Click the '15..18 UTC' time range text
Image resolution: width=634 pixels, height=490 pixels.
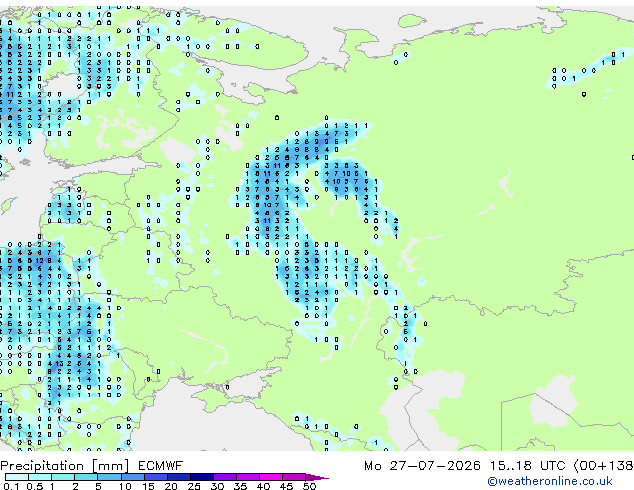click(527, 466)
